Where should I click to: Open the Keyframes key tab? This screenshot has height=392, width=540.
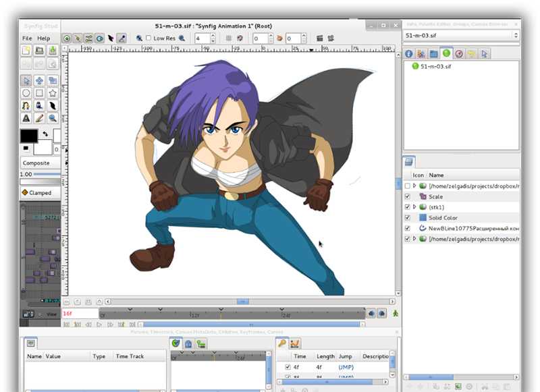[282, 343]
